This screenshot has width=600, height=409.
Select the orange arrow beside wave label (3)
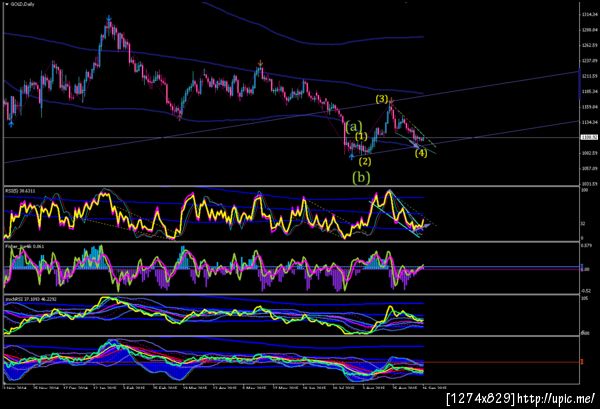point(391,101)
